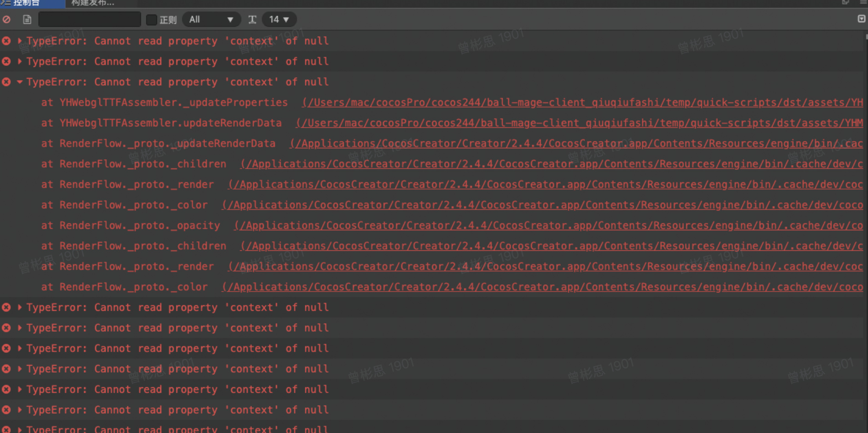Click the console filter text input
The width and height of the screenshot is (868, 433).
[x=90, y=20]
